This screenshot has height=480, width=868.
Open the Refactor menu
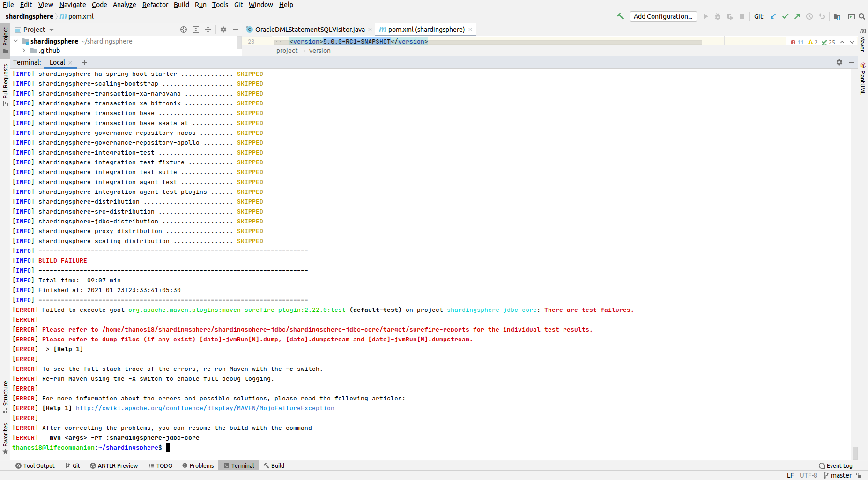pos(155,5)
